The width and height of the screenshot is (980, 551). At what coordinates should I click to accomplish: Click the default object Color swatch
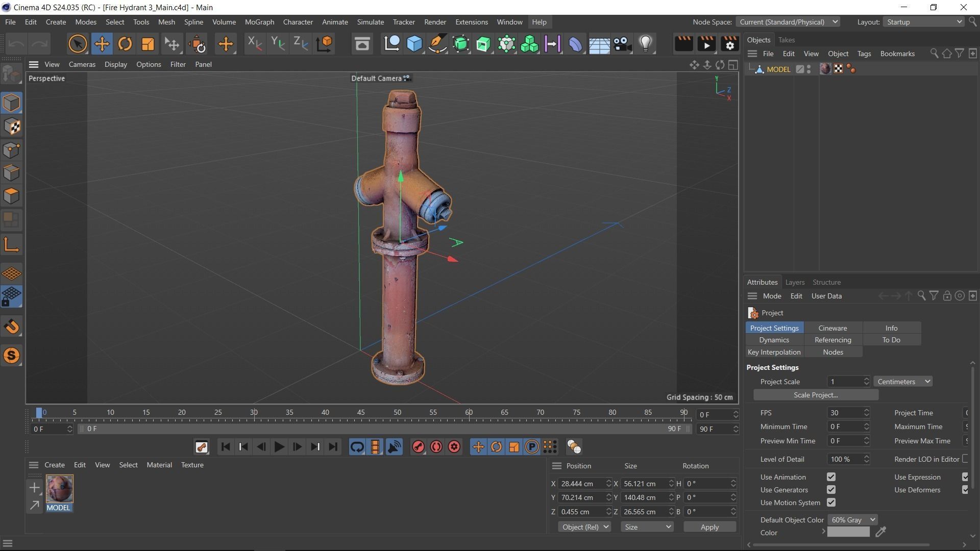(x=848, y=532)
